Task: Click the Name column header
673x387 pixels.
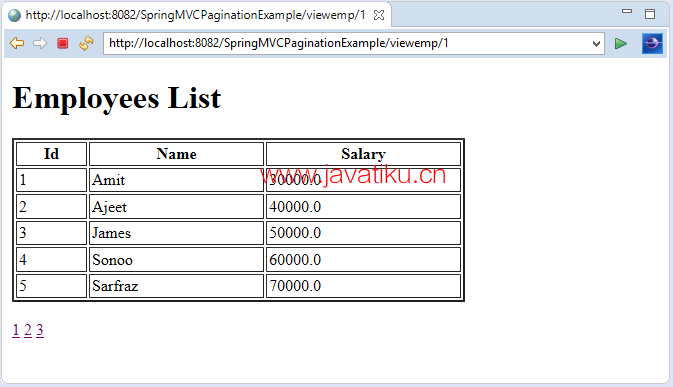Action: (x=176, y=154)
